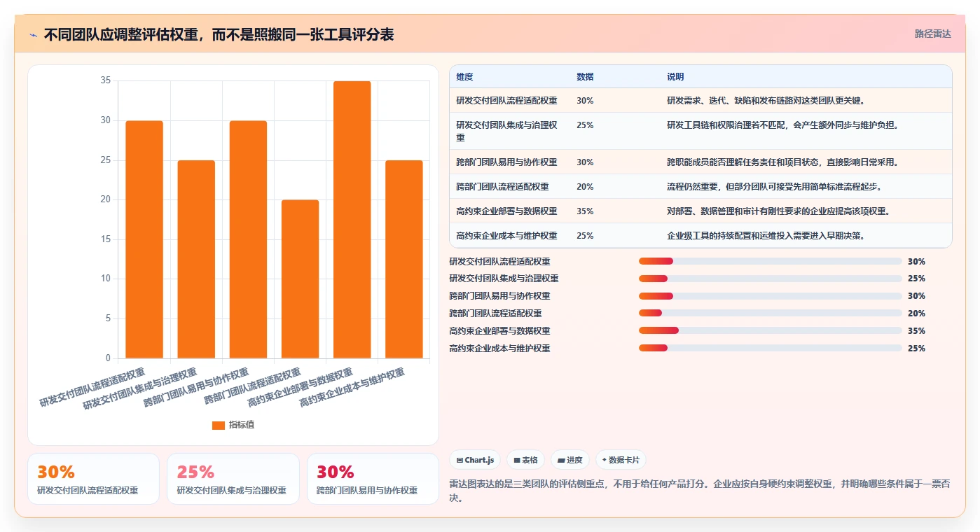Click the shortest chart bar, 跨部门团队流程适配权重
The height and width of the screenshot is (532, 980).
pyautogui.click(x=300, y=279)
